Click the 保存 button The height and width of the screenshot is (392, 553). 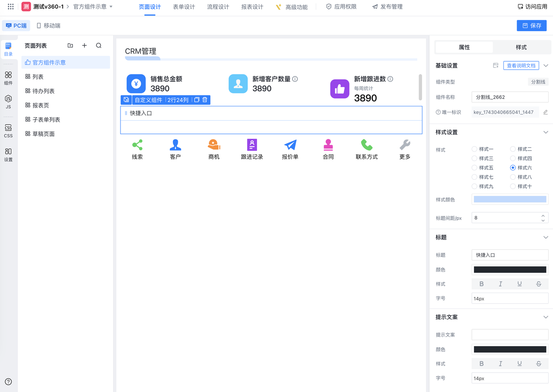[531, 25]
